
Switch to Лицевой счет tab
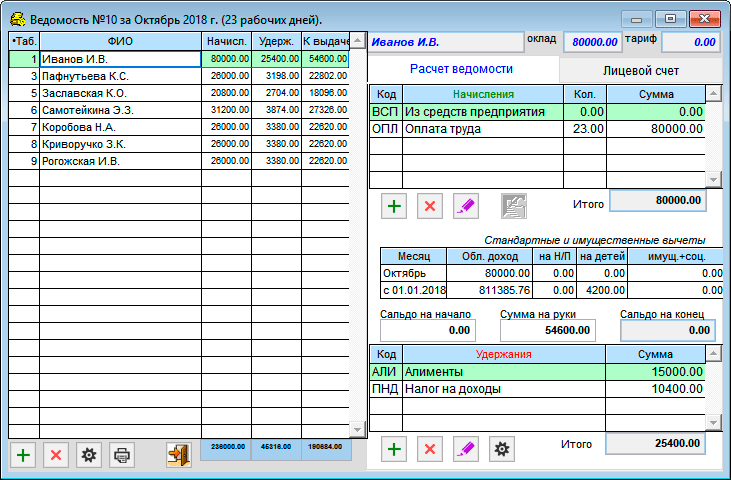pos(641,71)
